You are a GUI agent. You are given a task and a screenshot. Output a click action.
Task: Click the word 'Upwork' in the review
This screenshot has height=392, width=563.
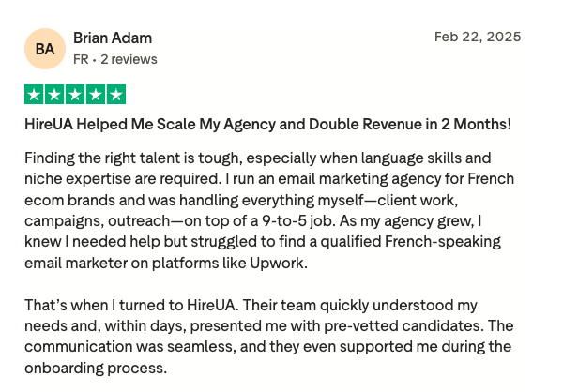click(281, 263)
